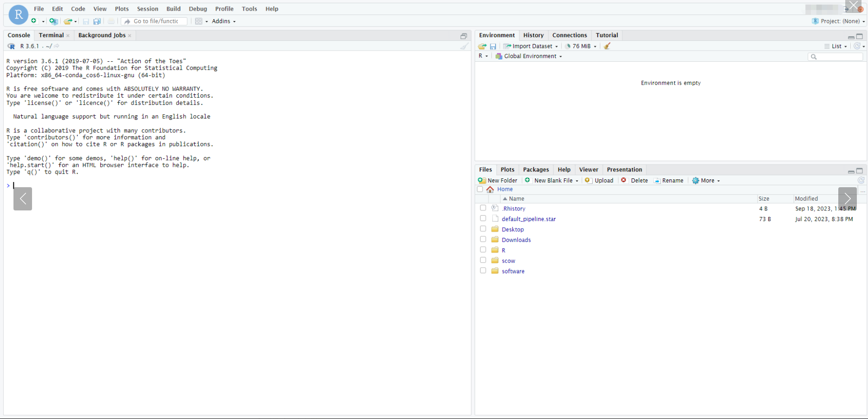Close the Terminal tab
The image size is (868, 419).
point(68,36)
